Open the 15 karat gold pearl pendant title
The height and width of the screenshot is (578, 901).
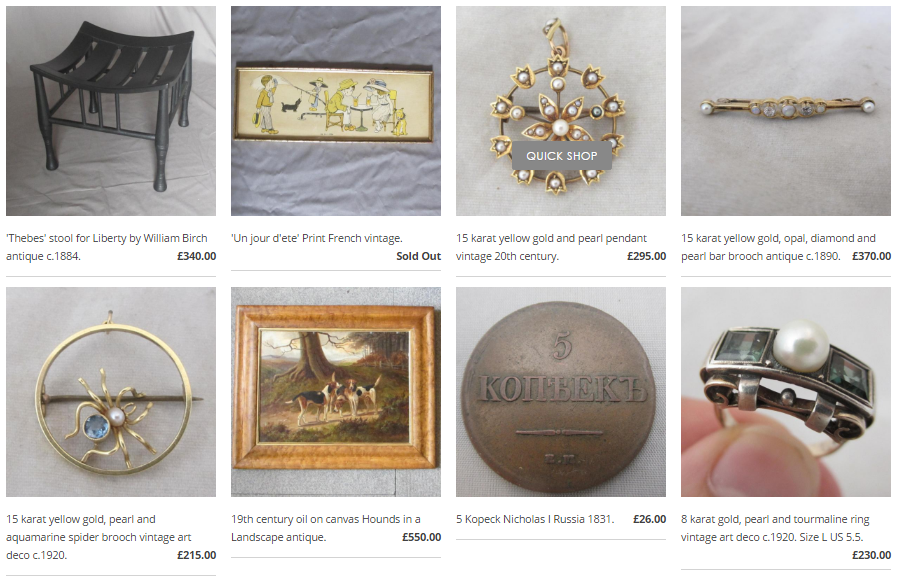click(x=551, y=247)
